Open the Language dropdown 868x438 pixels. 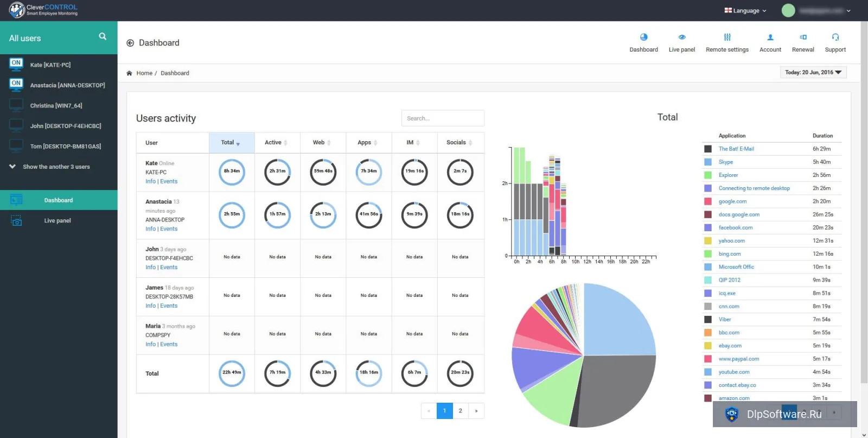pyautogui.click(x=745, y=10)
